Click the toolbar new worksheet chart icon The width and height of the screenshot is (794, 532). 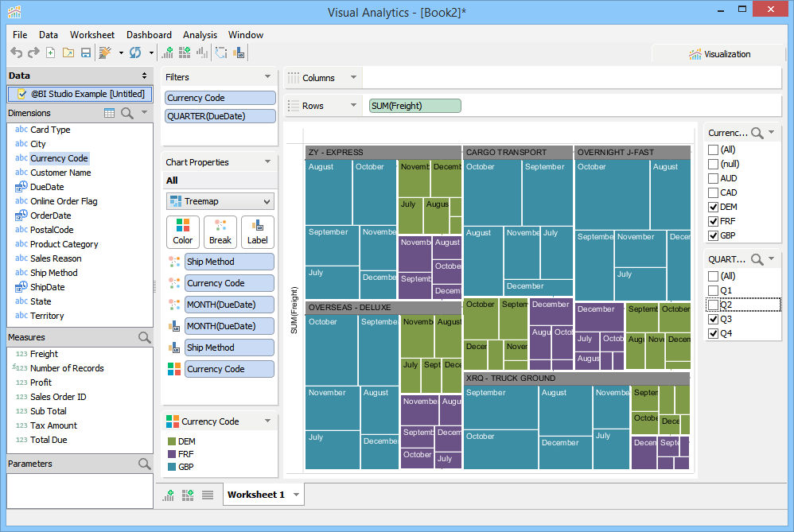(167, 52)
